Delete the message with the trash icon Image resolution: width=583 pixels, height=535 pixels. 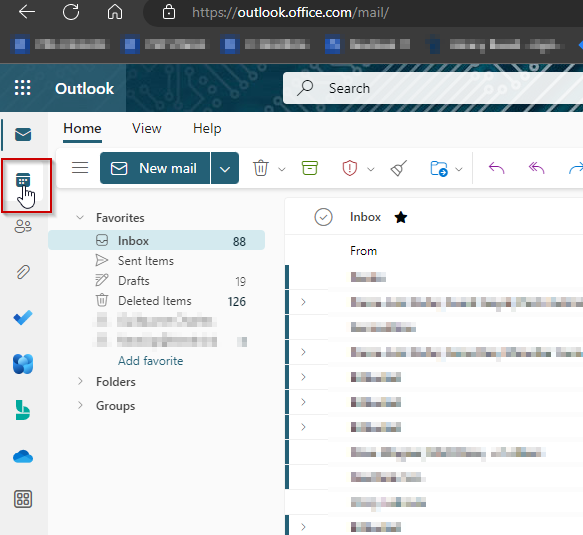[261, 168]
